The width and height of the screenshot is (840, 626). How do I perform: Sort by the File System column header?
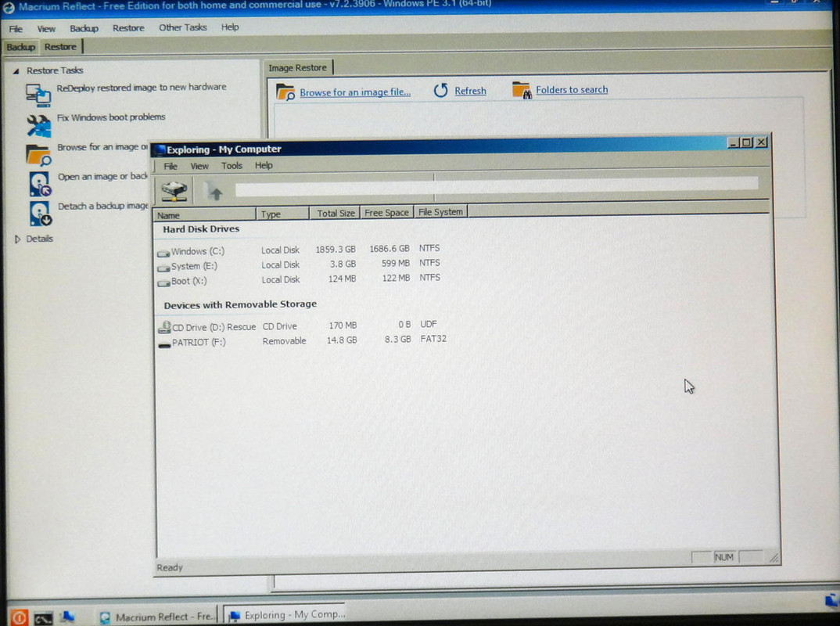pyautogui.click(x=440, y=212)
